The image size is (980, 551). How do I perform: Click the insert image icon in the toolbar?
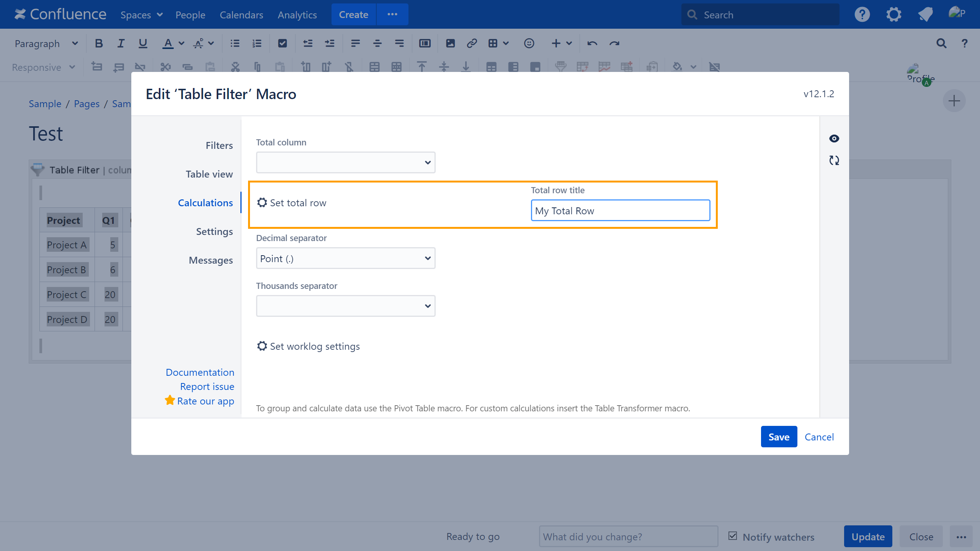pos(450,43)
